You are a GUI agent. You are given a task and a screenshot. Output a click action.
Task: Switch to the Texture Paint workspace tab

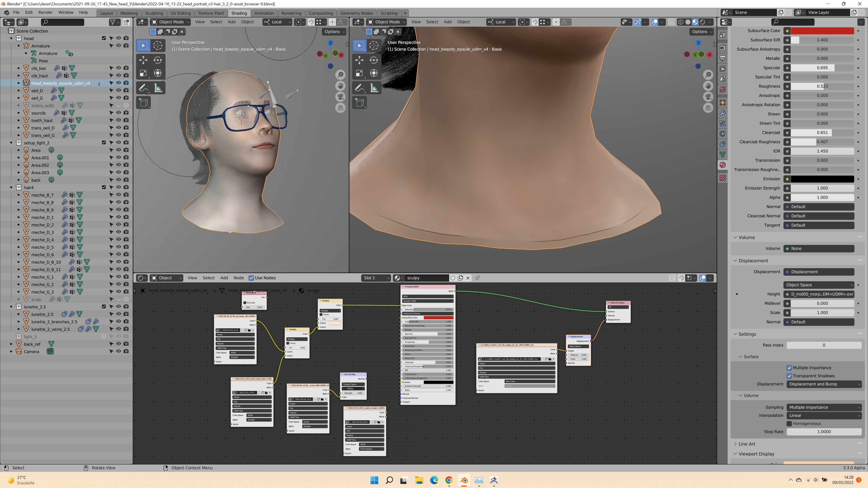211,13
